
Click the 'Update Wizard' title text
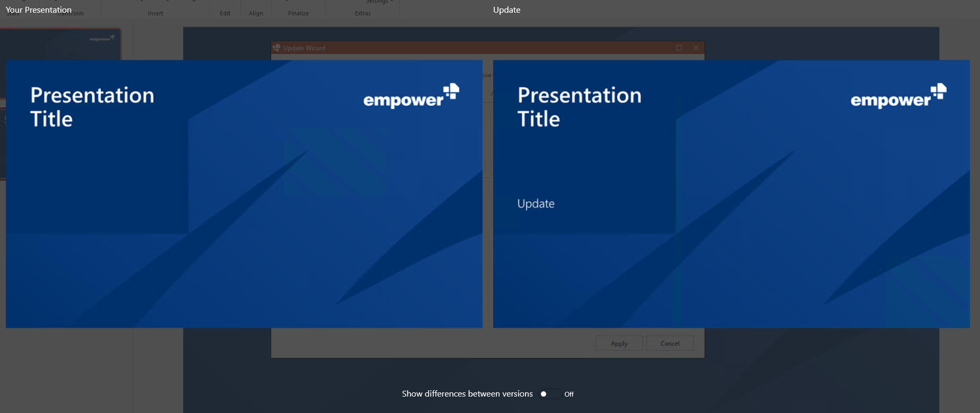point(304,48)
